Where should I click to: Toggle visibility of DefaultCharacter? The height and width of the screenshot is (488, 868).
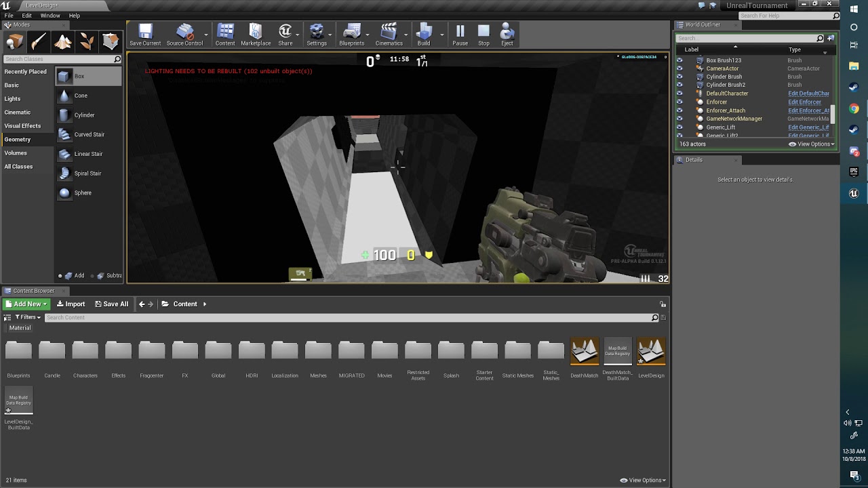tap(679, 94)
